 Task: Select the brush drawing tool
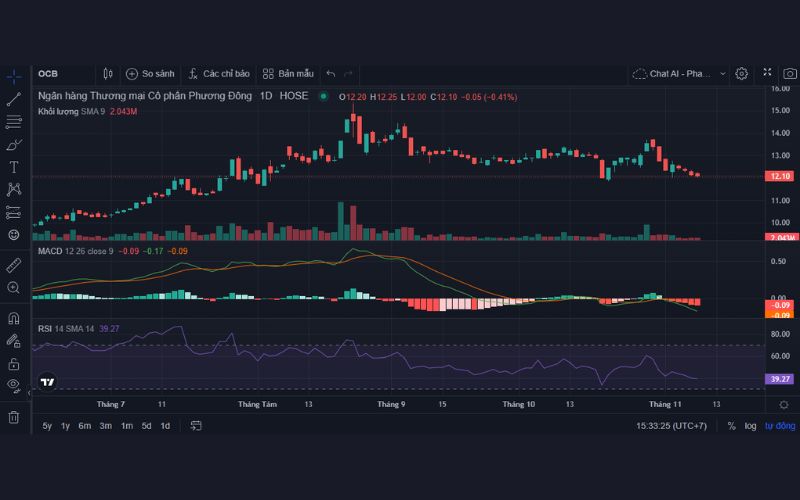click(14, 144)
